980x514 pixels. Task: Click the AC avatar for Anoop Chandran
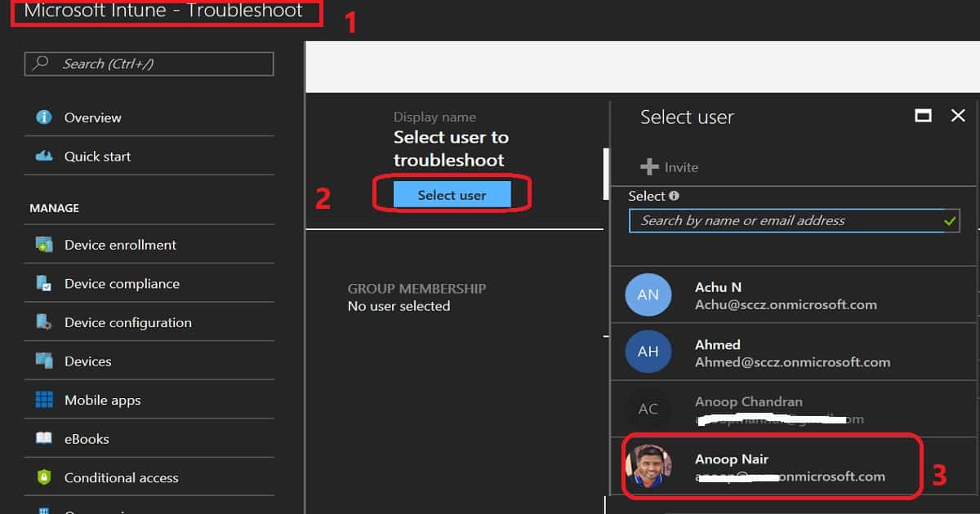[648, 409]
